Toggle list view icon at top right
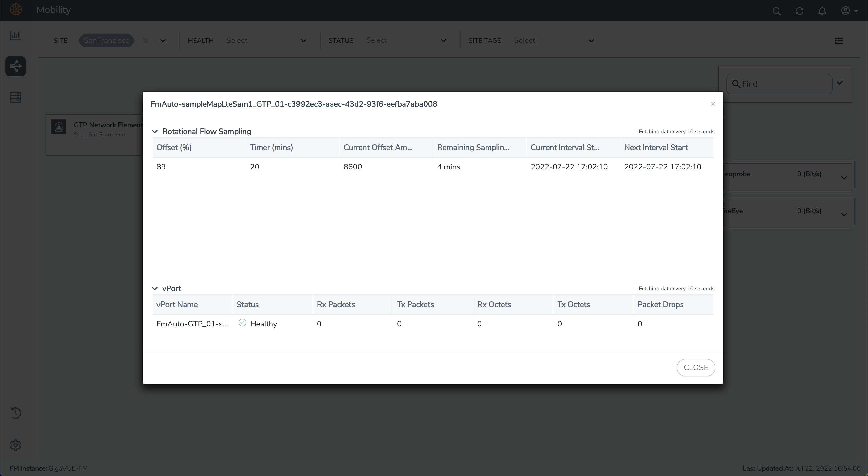 coord(839,41)
